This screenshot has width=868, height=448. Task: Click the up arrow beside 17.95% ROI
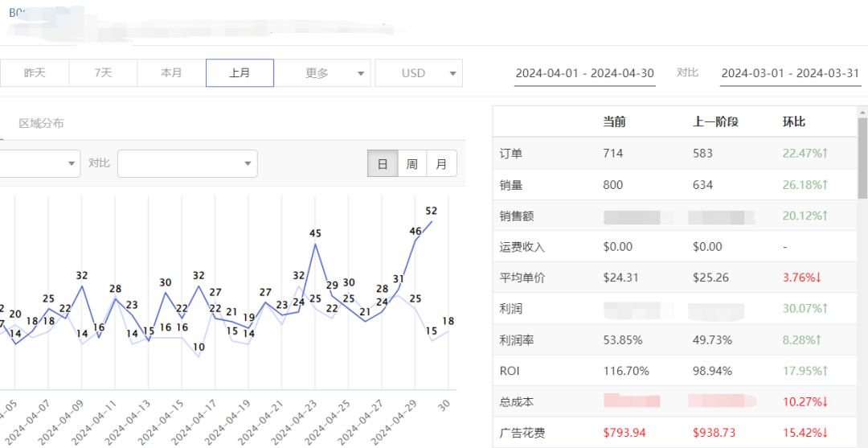click(x=824, y=372)
